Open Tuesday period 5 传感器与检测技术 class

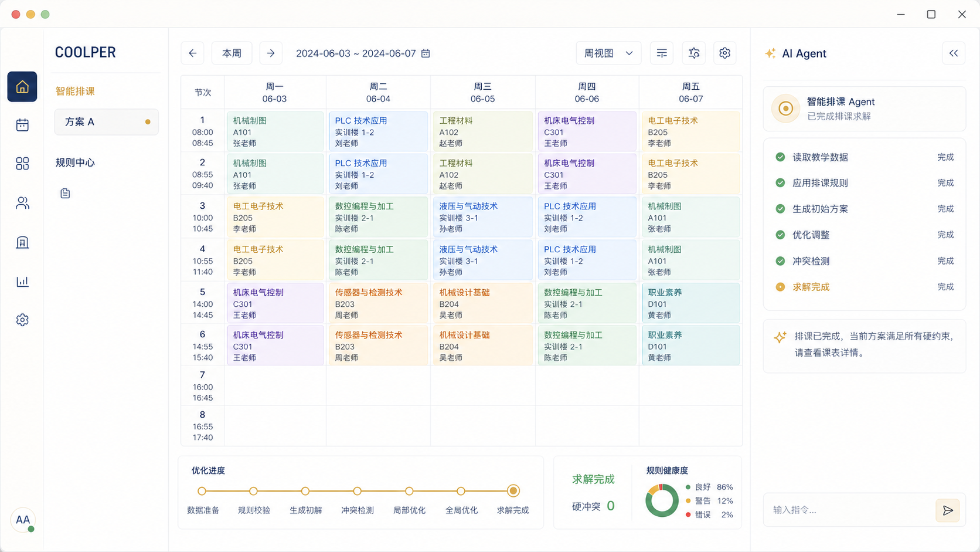coord(378,303)
